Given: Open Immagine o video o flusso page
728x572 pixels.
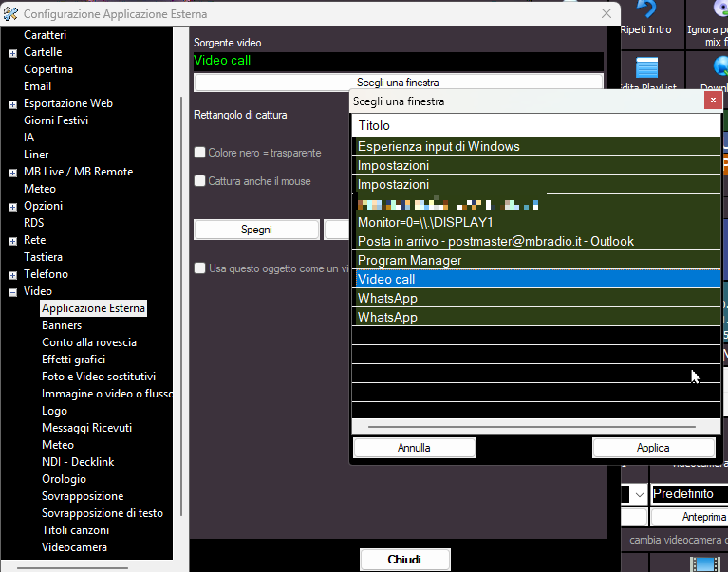Looking at the screenshot, I should pos(107,394).
